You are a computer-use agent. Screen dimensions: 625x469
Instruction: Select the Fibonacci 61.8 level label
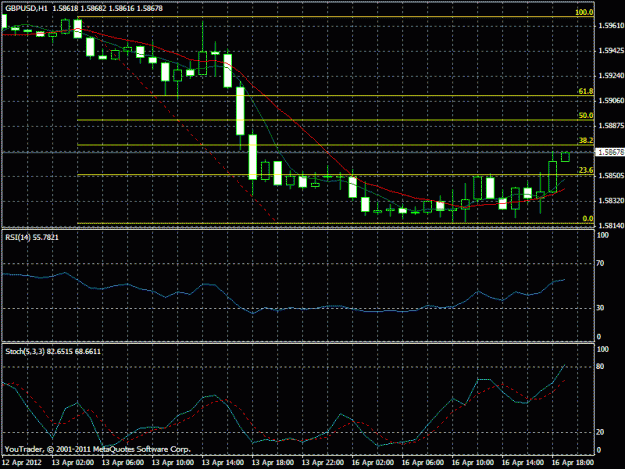coord(586,91)
